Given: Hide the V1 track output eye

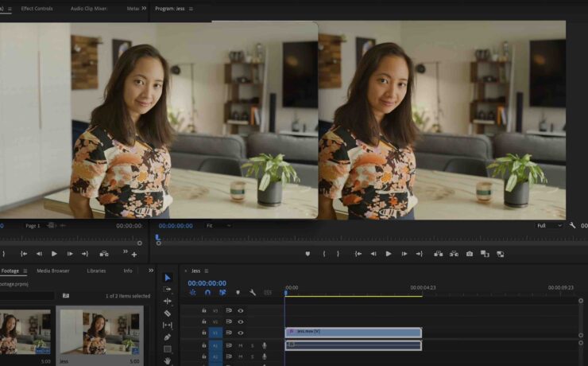Looking at the screenshot, I should (241, 333).
